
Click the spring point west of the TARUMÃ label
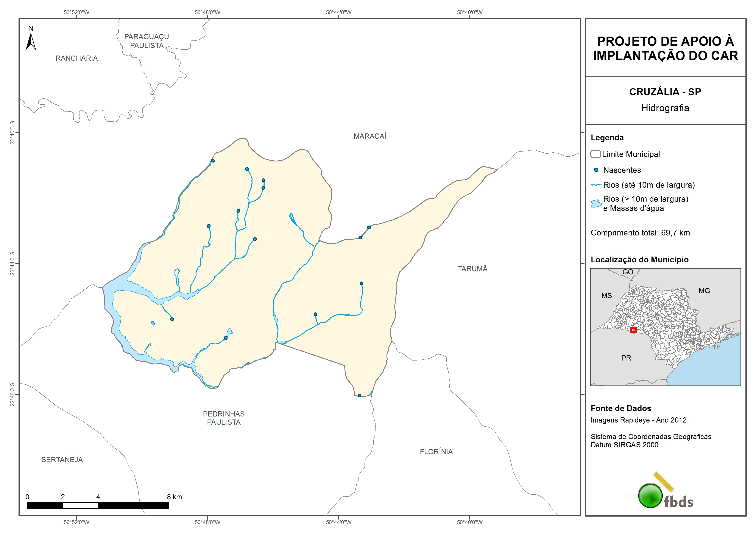click(362, 283)
